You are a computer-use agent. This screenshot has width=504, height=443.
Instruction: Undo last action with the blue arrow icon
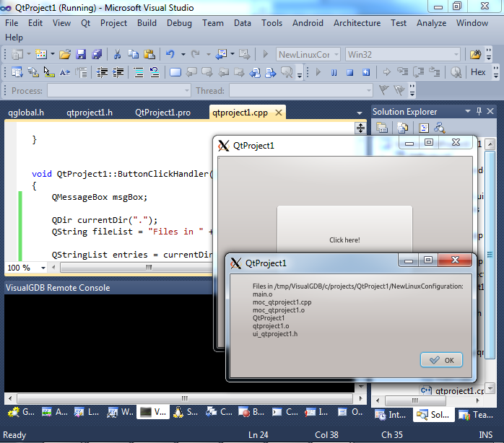[x=170, y=54]
